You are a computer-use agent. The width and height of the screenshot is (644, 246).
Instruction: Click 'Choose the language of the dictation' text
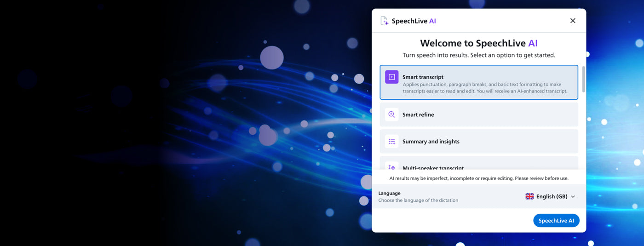[x=418, y=200]
